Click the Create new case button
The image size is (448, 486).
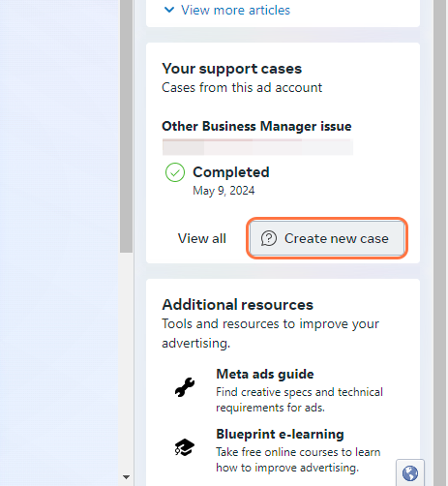coord(327,238)
